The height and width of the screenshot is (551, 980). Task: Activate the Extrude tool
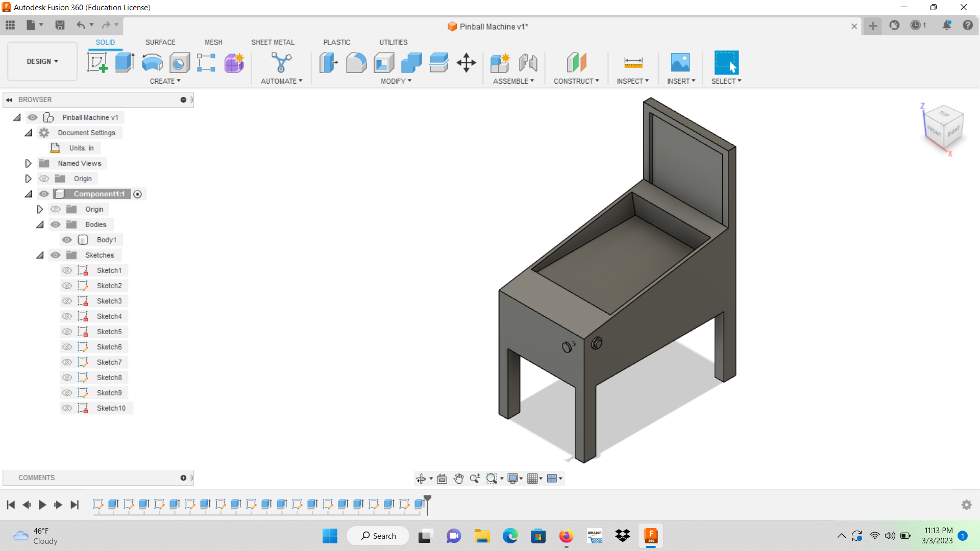click(124, 62)
